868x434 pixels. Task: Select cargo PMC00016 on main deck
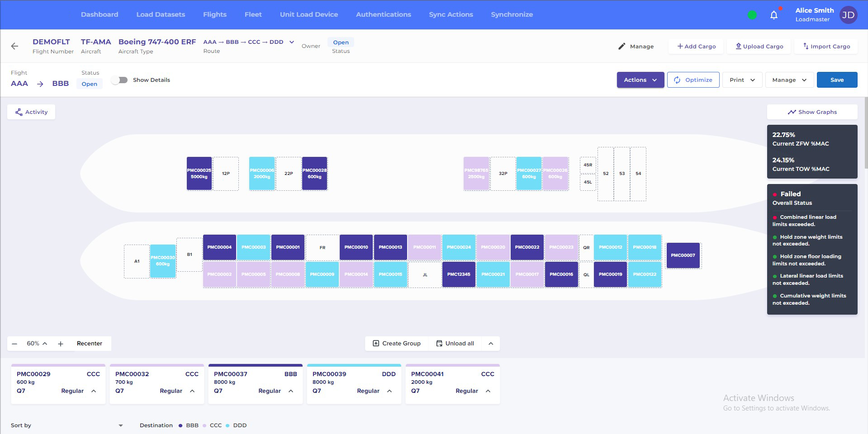[561, 274]
